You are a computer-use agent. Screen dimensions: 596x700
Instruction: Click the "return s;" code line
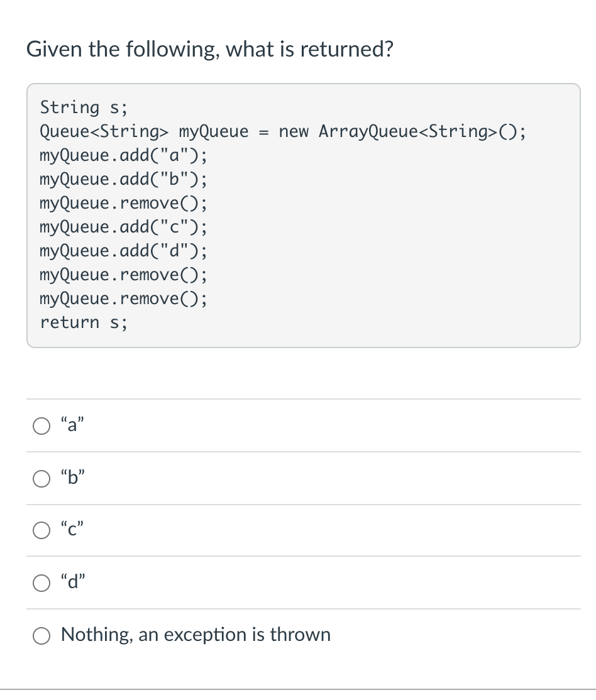point(84,322)
